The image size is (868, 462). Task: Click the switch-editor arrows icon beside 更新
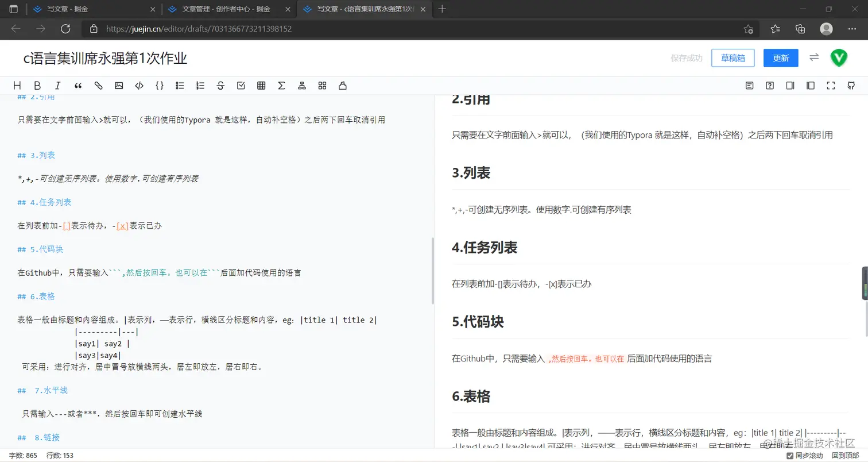pos(814,57)
